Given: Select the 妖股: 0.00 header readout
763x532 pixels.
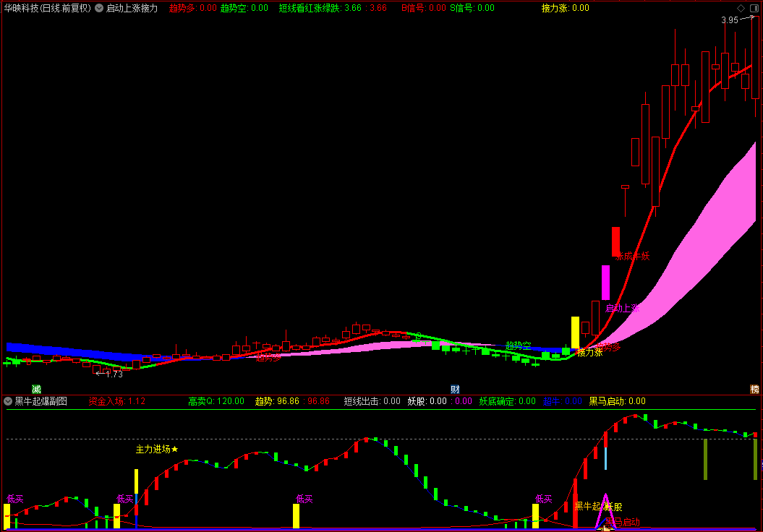Looking at the screenshot, I should (x=427, y=401).
